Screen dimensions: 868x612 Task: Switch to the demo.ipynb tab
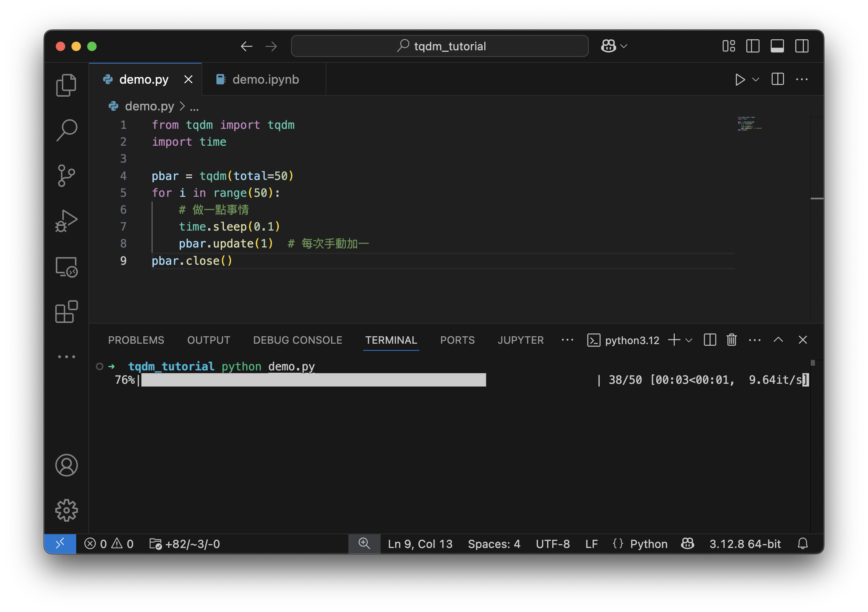point(264,79)
